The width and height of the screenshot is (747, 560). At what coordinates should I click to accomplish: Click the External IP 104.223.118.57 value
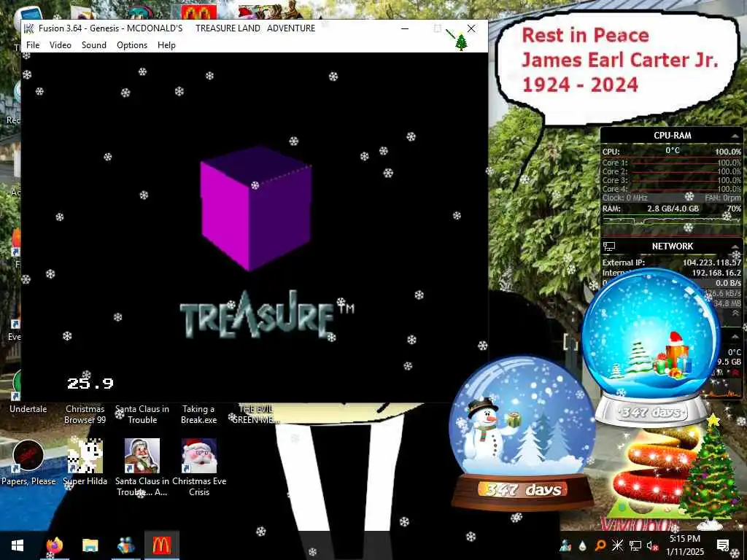[x=711, y=262]
